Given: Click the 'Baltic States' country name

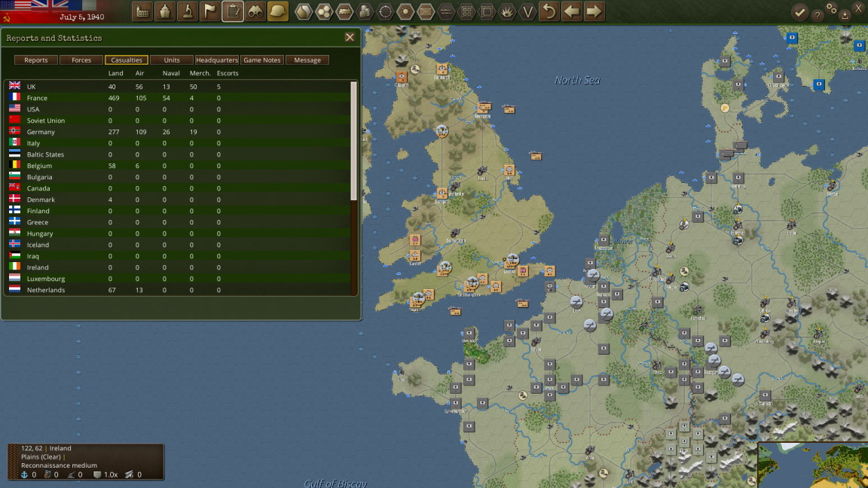Looking at the screenshot, I should pos(45,154).
